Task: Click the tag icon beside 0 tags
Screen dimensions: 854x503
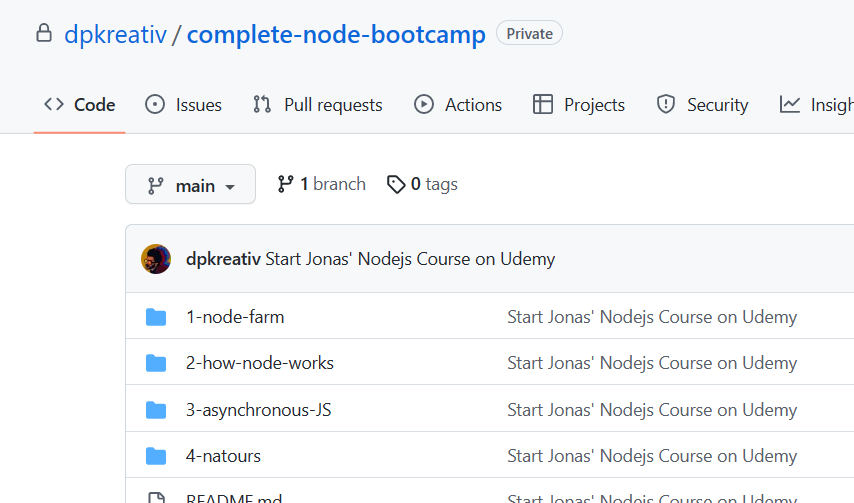Action: tap(396, 184)
